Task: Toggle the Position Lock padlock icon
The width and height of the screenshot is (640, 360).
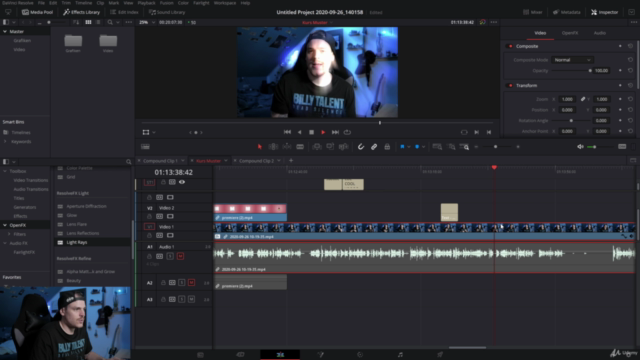Action: click(387, 147)
